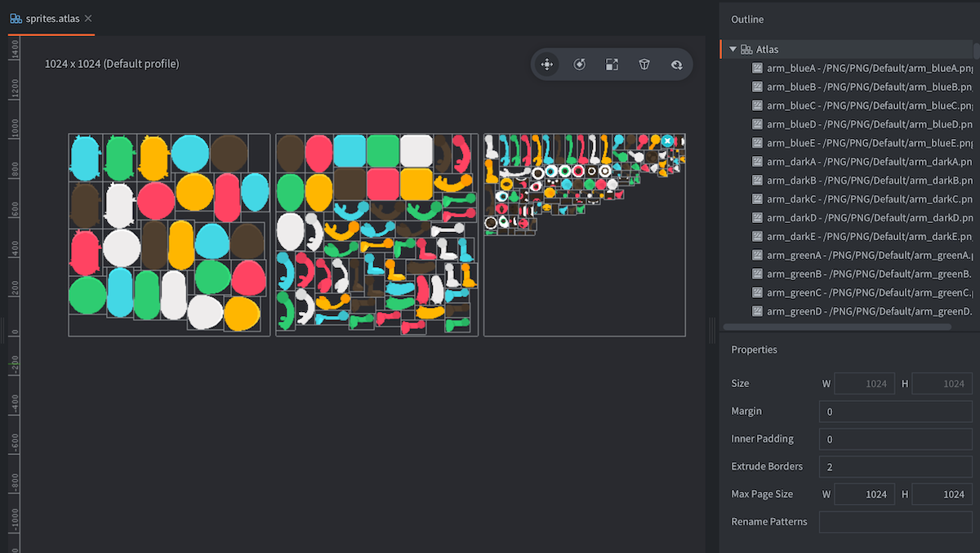Select arm_blueE entry in the Outline
The height and width of the screenshot is (553, 980).
849,142
